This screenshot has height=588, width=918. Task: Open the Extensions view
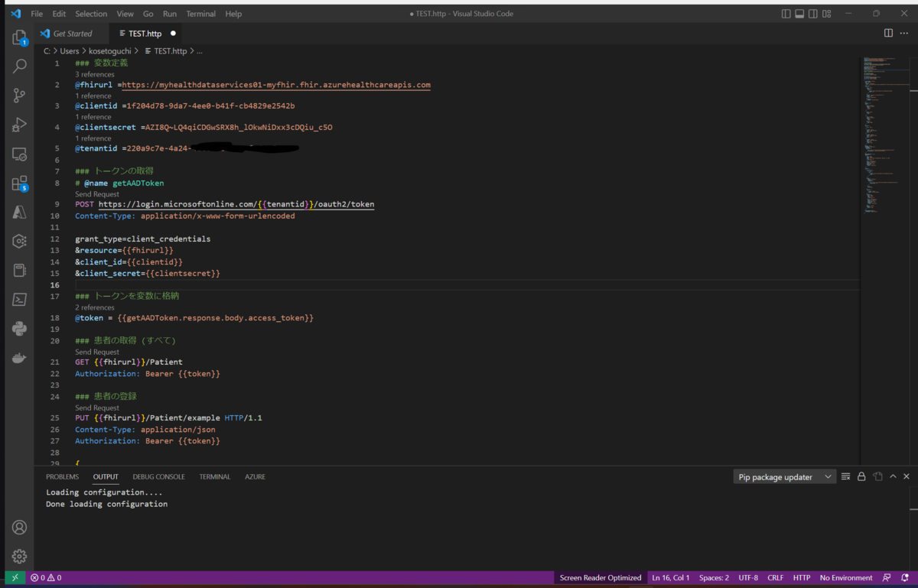[20, 184]
